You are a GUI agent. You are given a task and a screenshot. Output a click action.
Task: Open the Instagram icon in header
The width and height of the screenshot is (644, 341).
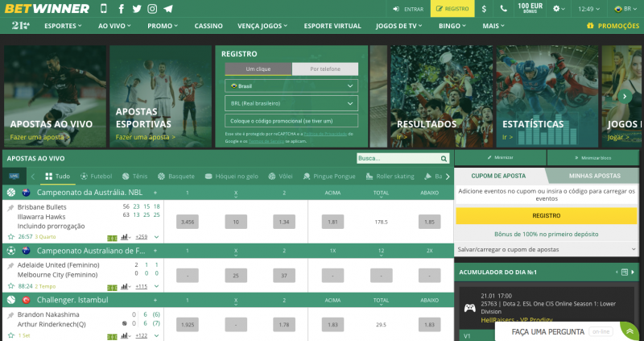coord(152,9)
